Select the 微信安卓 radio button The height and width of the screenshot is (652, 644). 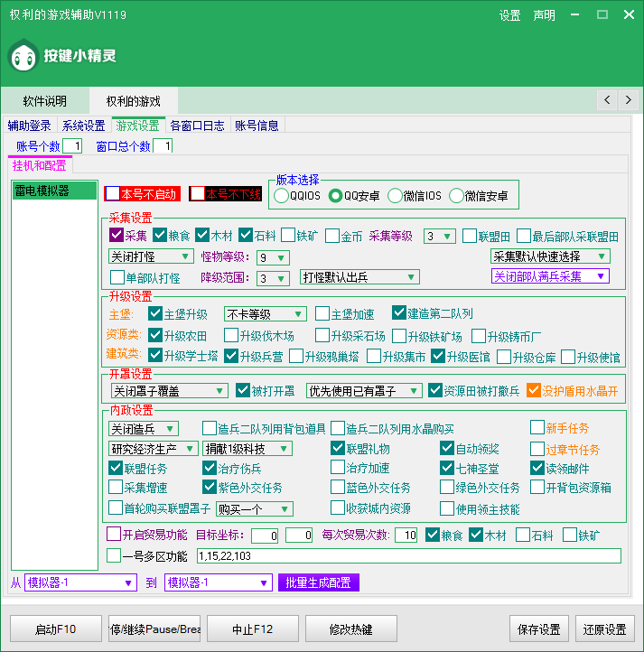pyautogui.click(x=456, y=196)
